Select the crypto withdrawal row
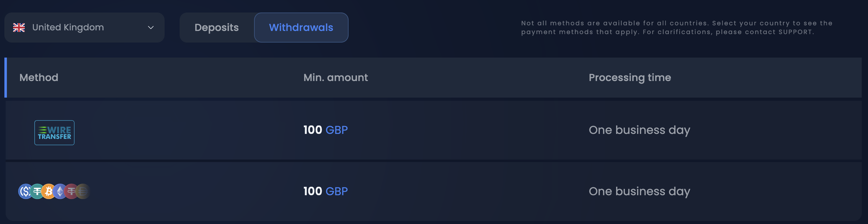868x224 pixels. [434, 191]
